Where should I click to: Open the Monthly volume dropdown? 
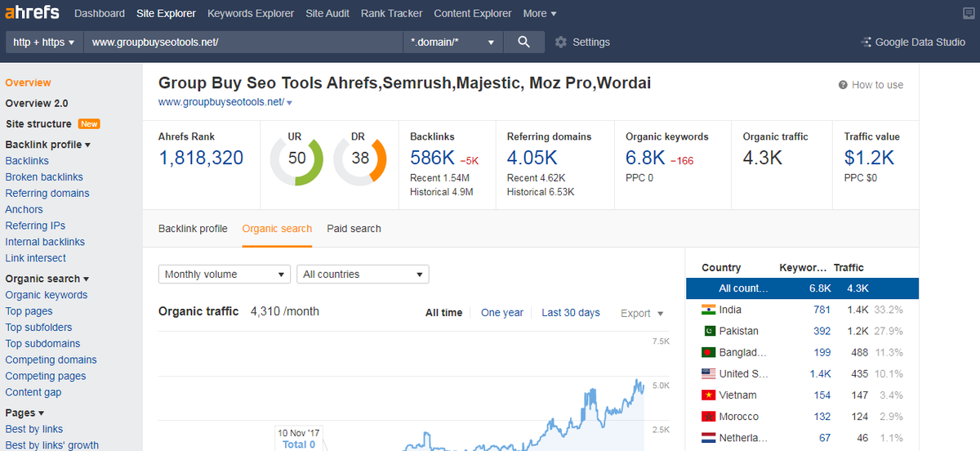click(x=225, y=275)
